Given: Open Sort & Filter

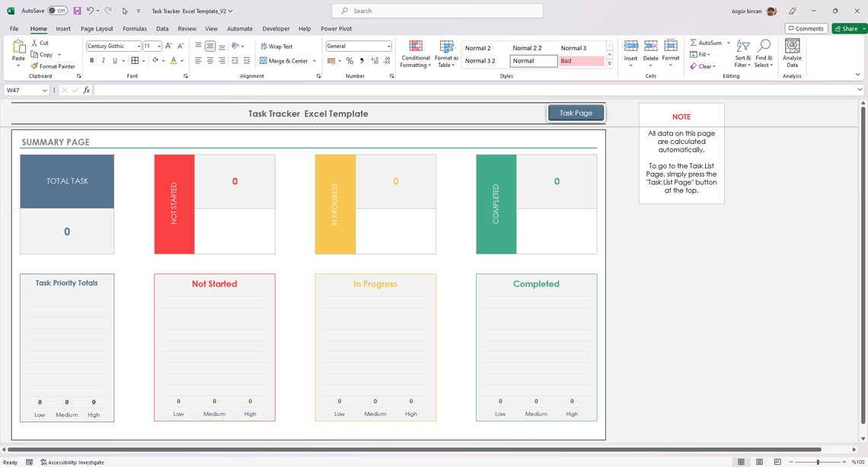Looking at the screenshot, I should [x=742, y=53].
